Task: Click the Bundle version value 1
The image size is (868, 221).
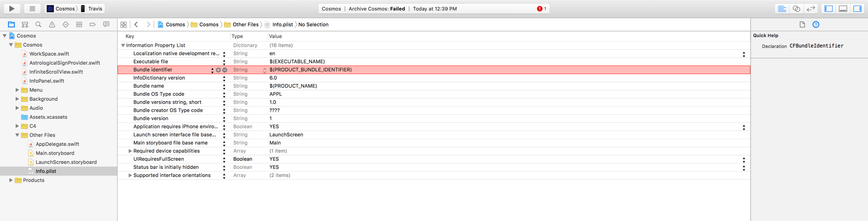Action: pyautogui.click(x=270, y=118)
